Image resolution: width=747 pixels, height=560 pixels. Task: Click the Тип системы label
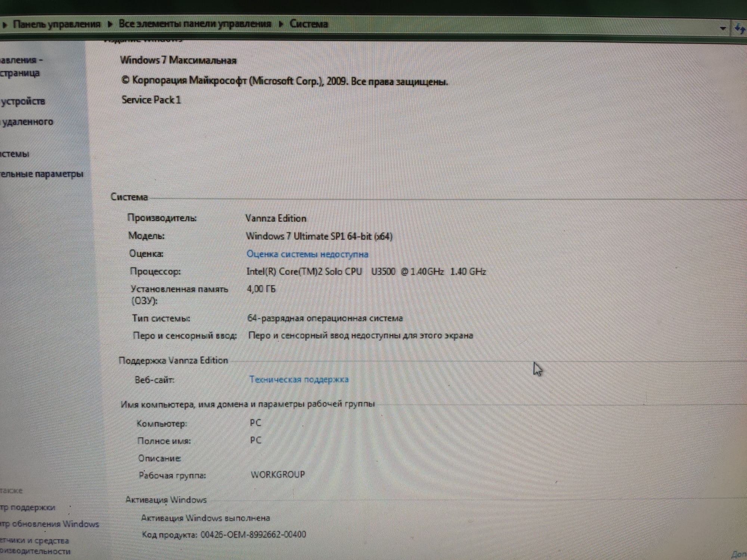point(161,318)
